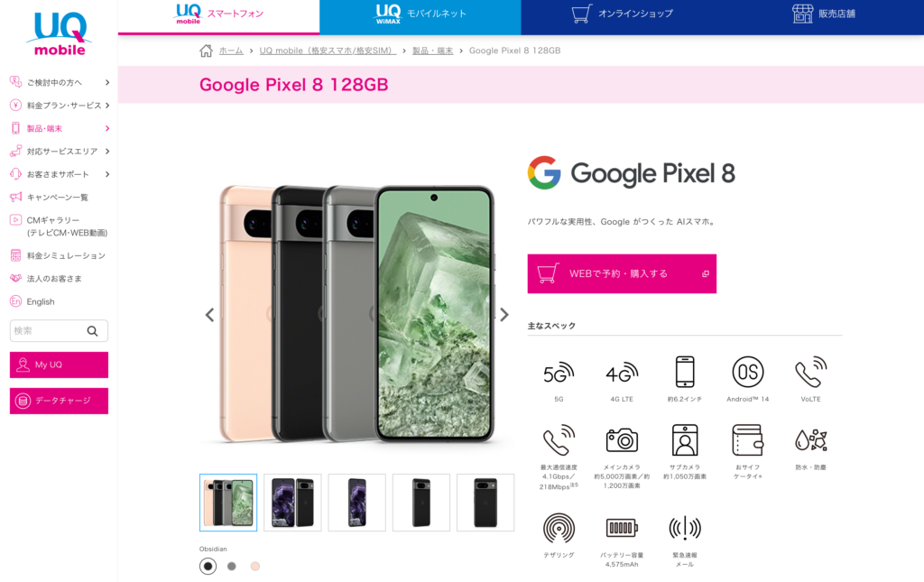Click the UQ mobile logo
924x582 pixels.
(59, 34)
